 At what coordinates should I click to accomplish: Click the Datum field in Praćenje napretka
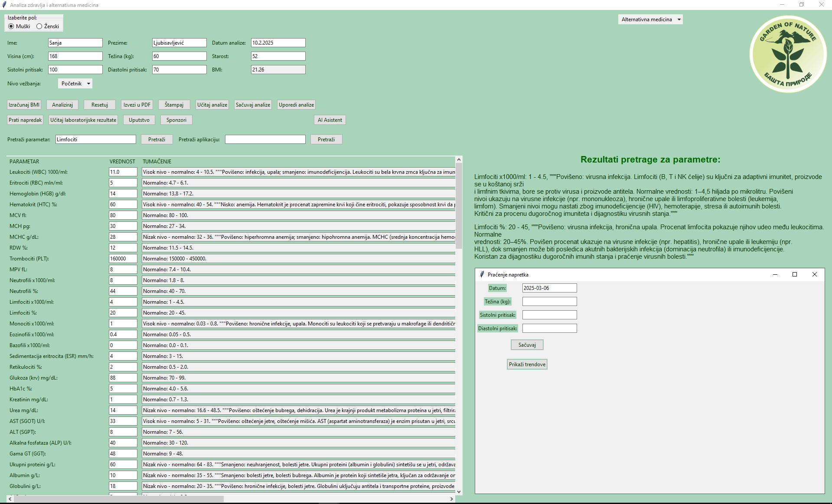click(x=550, y=288)
